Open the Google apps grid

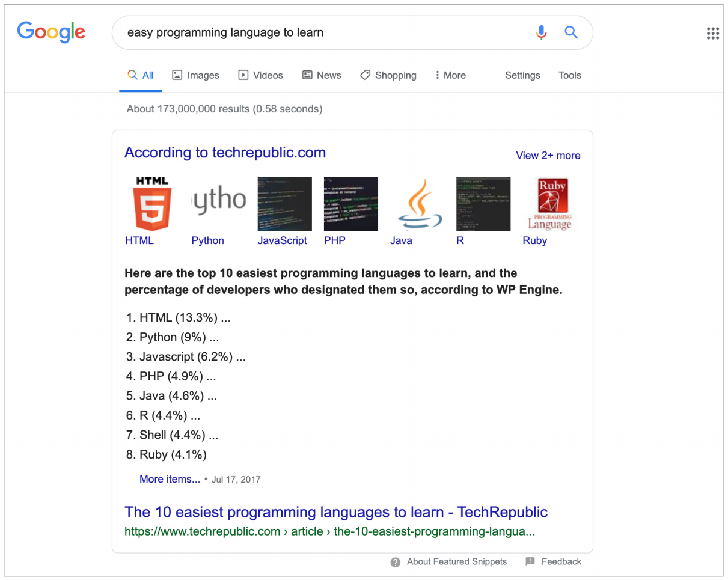click(x=712, y=34)
